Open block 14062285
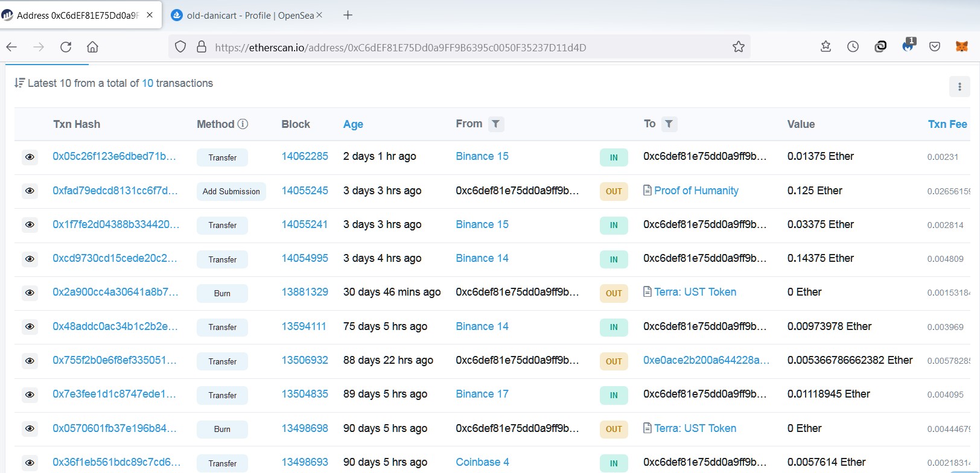The height and width of the screenshot is (473, 980). pyautogui.click(x=305, y=156)
